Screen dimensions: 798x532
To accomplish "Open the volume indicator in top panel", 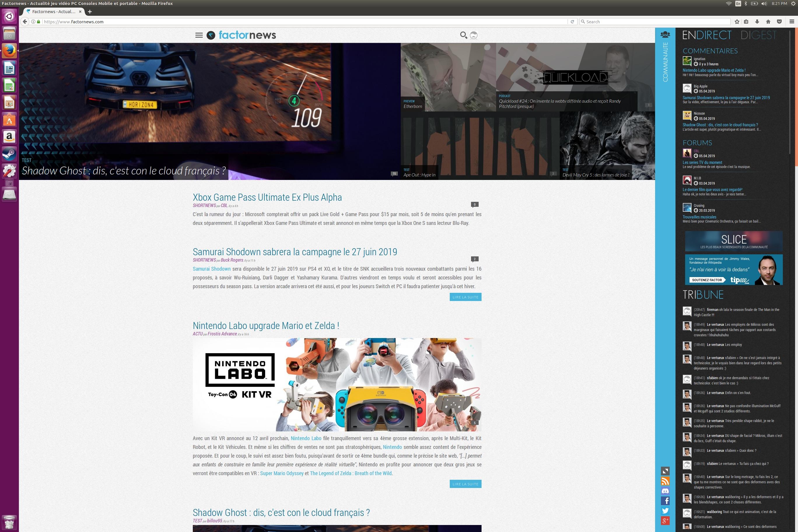I will click(764, 3).
